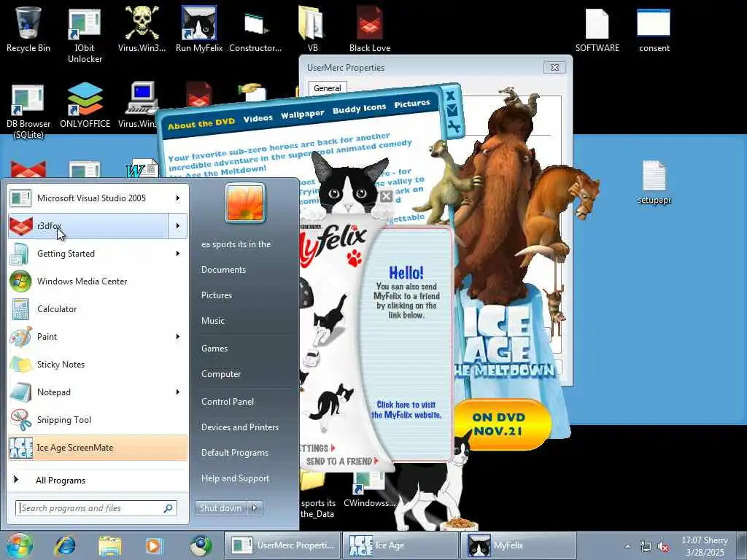Open Control Panel from Start menu
747x560 pixels.
228,402
